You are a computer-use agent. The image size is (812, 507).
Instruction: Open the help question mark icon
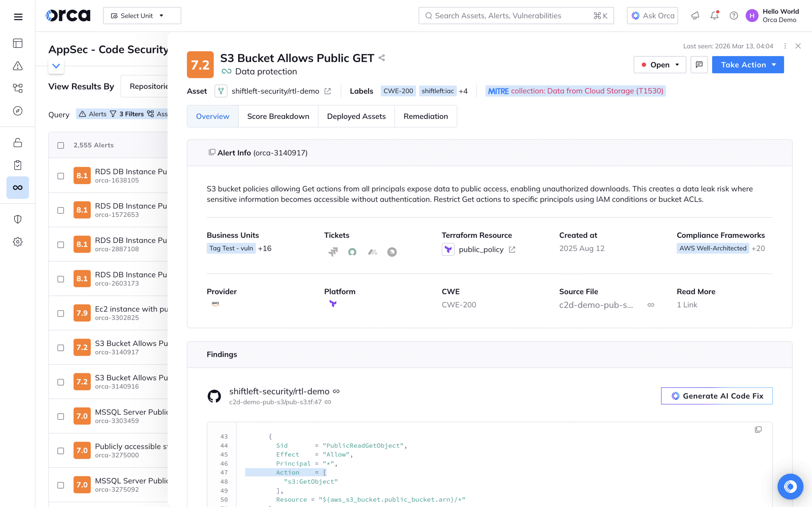(734, 16)
